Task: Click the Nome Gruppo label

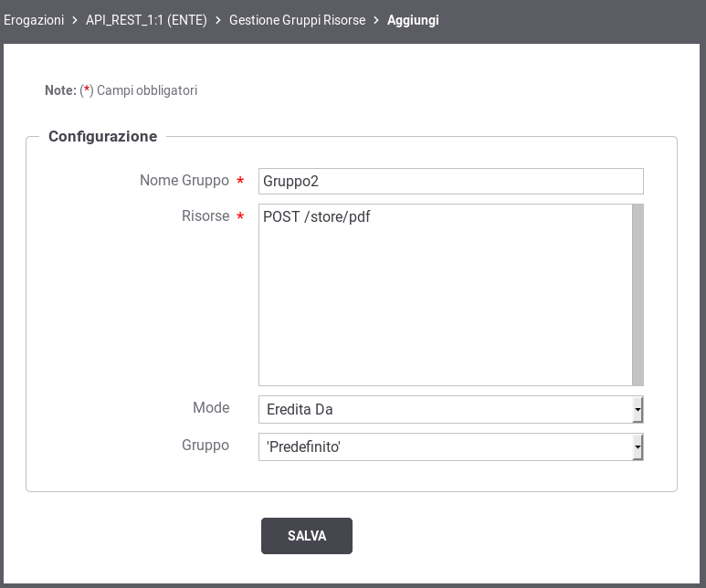Action: 184,181
